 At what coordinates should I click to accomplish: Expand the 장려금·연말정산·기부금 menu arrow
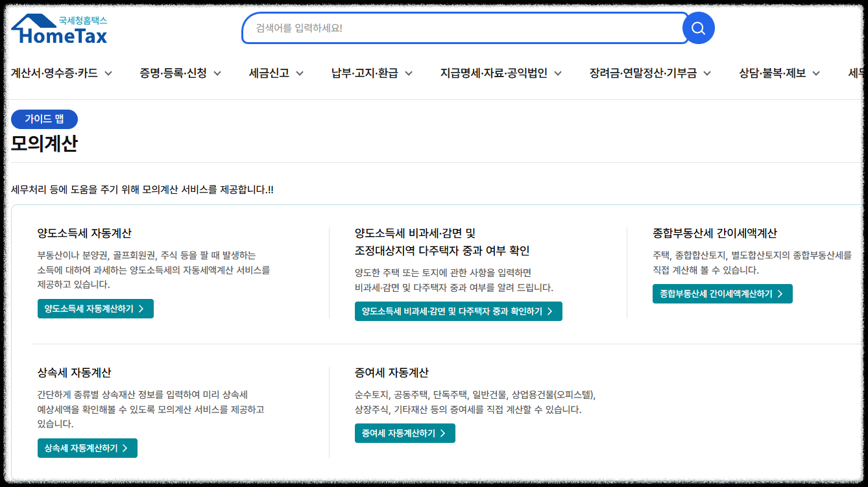[707, 73]
